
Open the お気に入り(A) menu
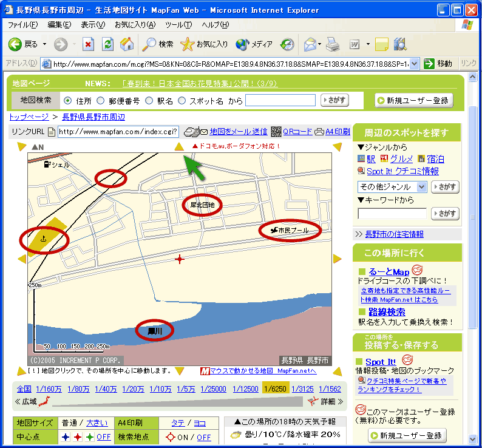(135, 25)
